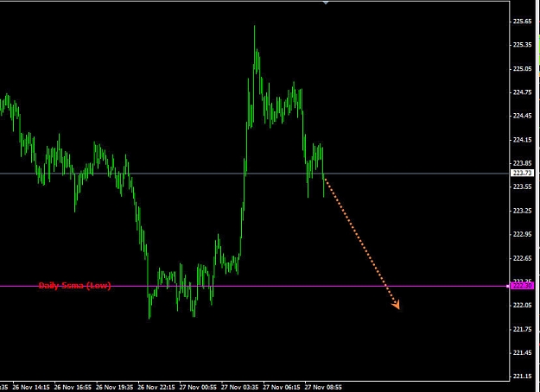This screenshot has height=392, width=540.
Task: Click the 225.05 price axis label
Action: tap(522, 69)
